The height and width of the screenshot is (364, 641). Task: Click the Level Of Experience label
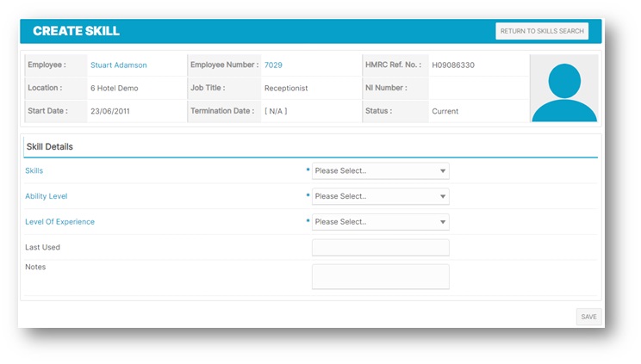pyautogui.click(x=59, y=222)
